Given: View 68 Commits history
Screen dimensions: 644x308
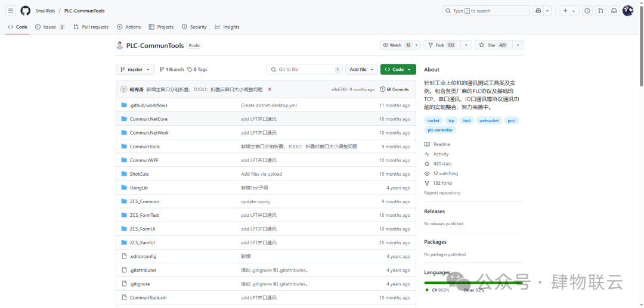Looking at the screenshot, I should coord(394,89).
